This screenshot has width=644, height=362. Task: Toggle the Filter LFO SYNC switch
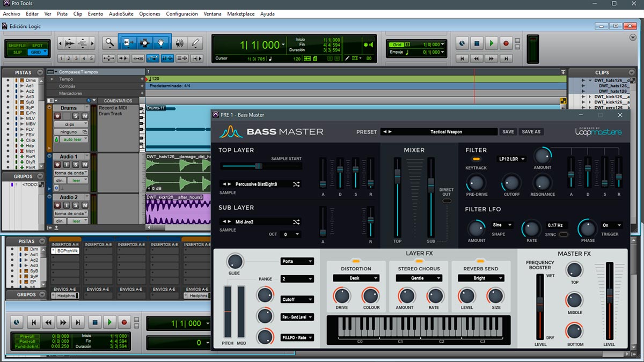[563, 234]
